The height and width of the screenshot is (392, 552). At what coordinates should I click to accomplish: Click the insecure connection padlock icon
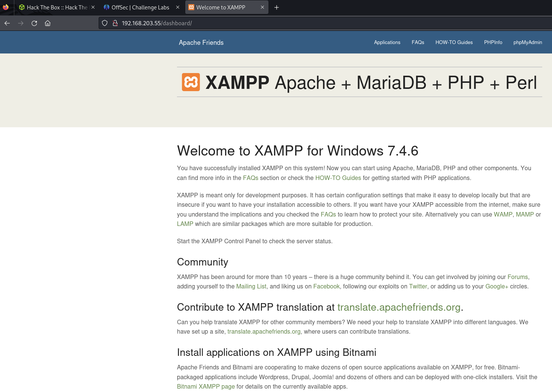click(115, 23)
